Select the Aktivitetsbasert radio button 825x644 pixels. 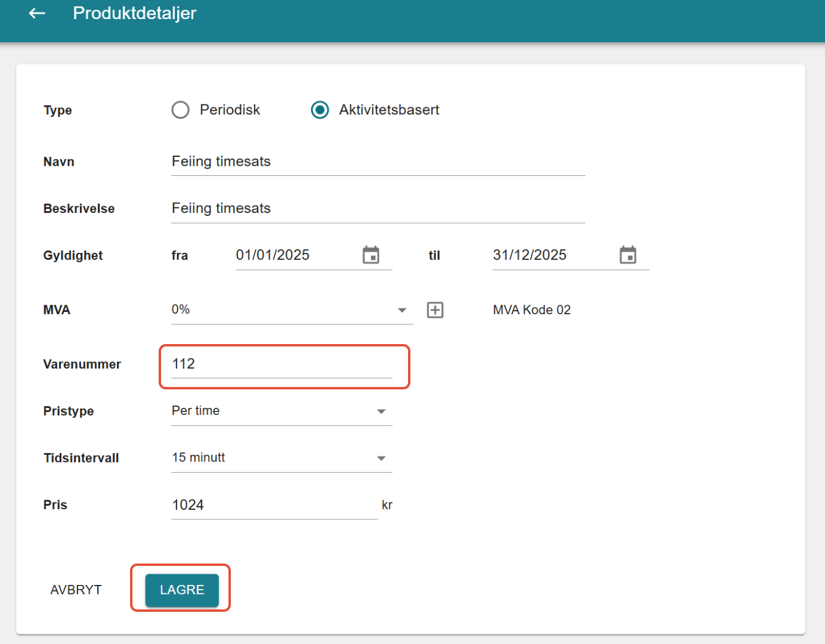pos(320,110)
